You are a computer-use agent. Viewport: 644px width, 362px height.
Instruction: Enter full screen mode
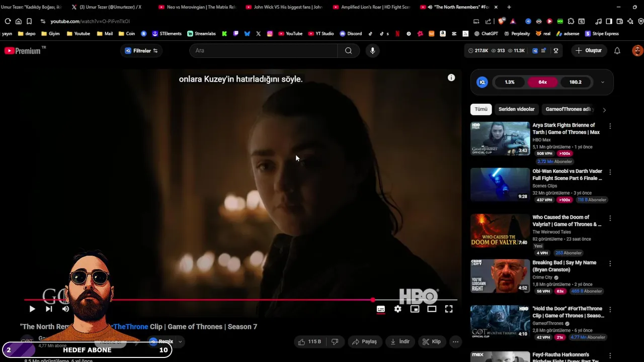tap(449, 309)
